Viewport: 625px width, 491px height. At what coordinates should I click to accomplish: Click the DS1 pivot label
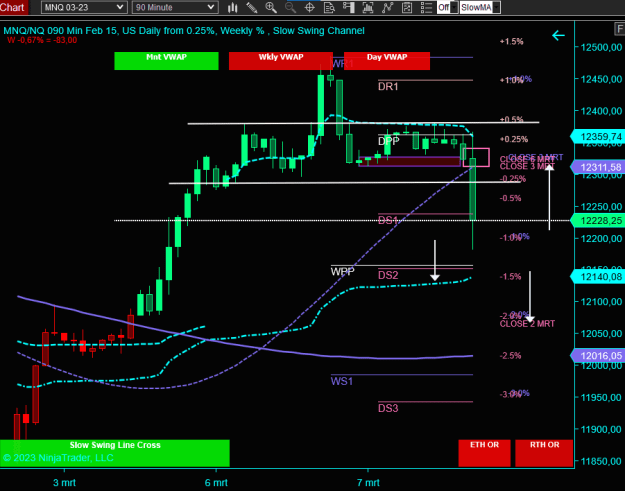(x=388, y=220)
